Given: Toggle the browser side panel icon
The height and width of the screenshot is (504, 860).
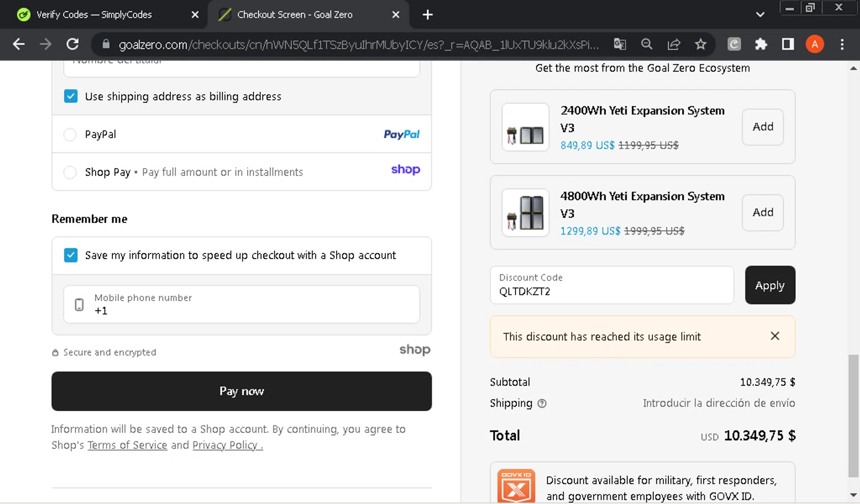Looking at the screenshot, I should pos(788,44).
